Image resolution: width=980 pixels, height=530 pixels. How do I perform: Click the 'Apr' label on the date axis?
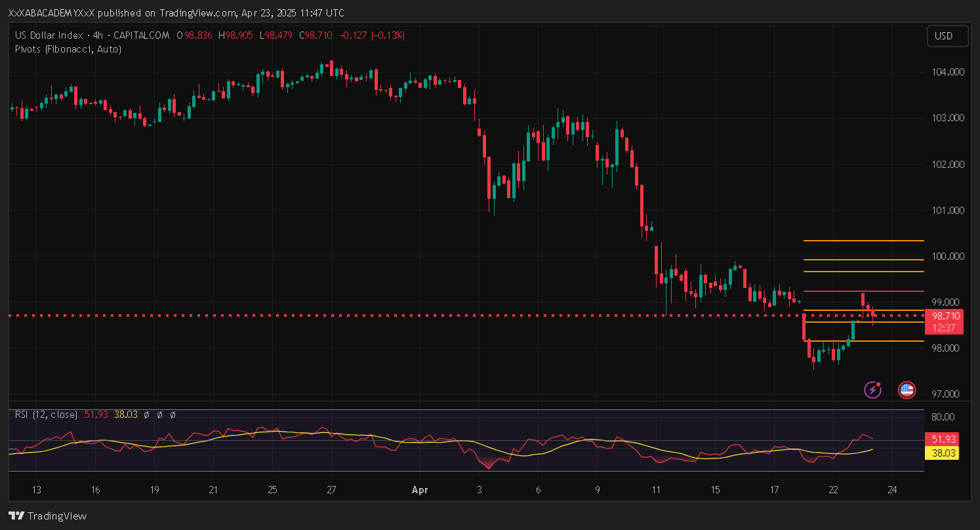pyautogui.click(x=419, y=490)
